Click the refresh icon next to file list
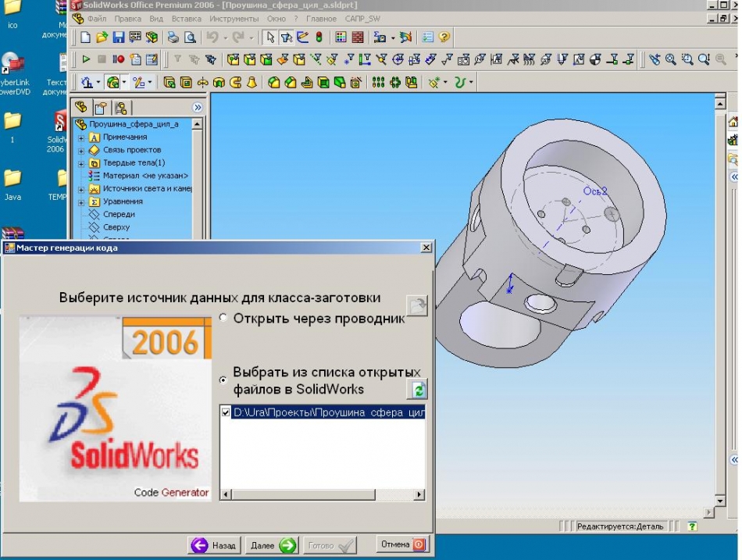The image size is (742, 560). [x=419, y=390]
